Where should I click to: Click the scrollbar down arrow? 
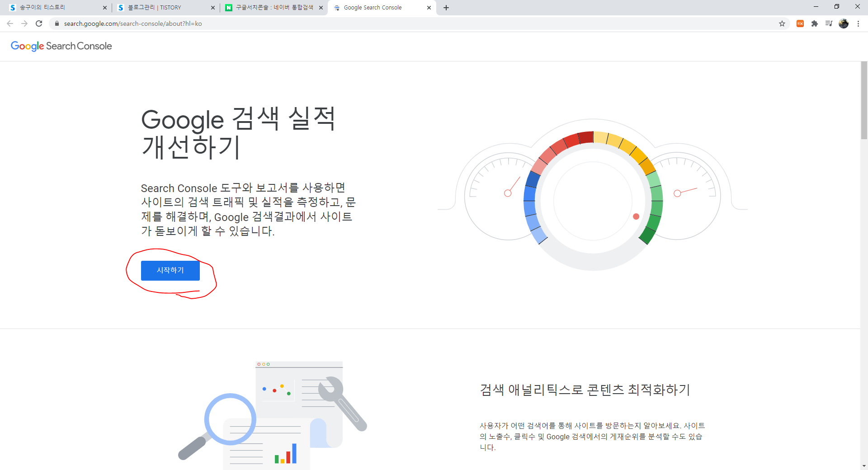click(864, 466)
